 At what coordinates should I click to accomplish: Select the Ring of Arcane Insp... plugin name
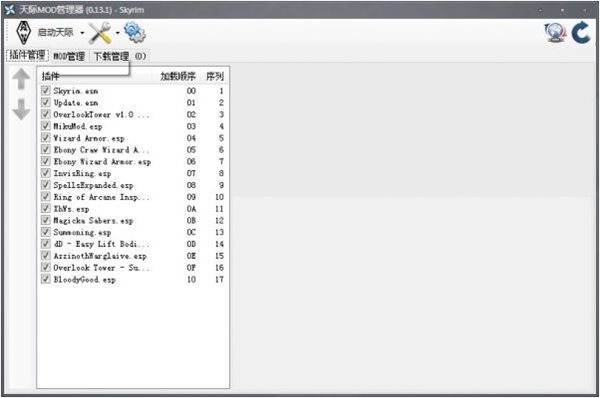[101, 197]
